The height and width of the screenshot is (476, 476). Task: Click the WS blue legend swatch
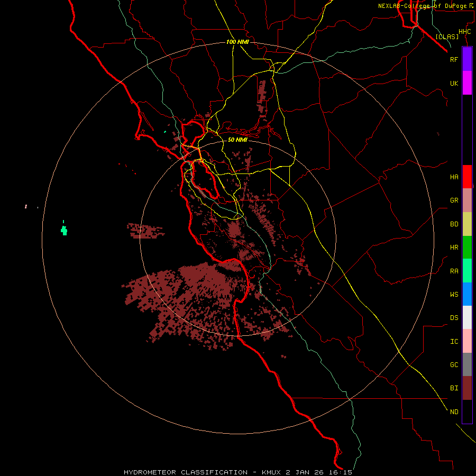click(x=467, y=294)
